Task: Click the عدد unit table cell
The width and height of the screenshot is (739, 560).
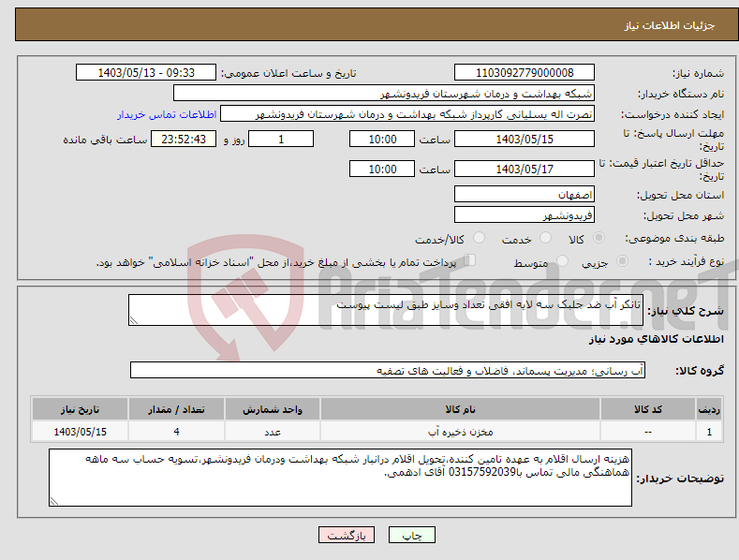Action: pyautogui.click(x=273, y=432)
